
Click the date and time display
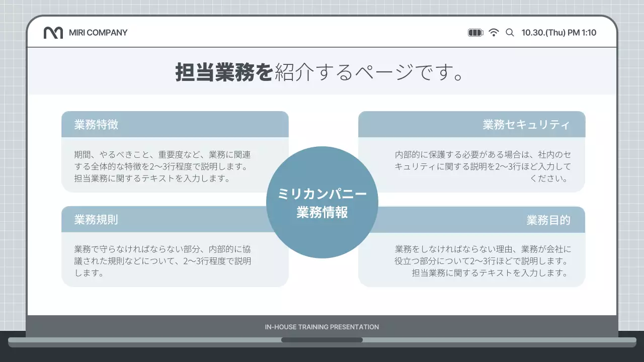point(558,32)
